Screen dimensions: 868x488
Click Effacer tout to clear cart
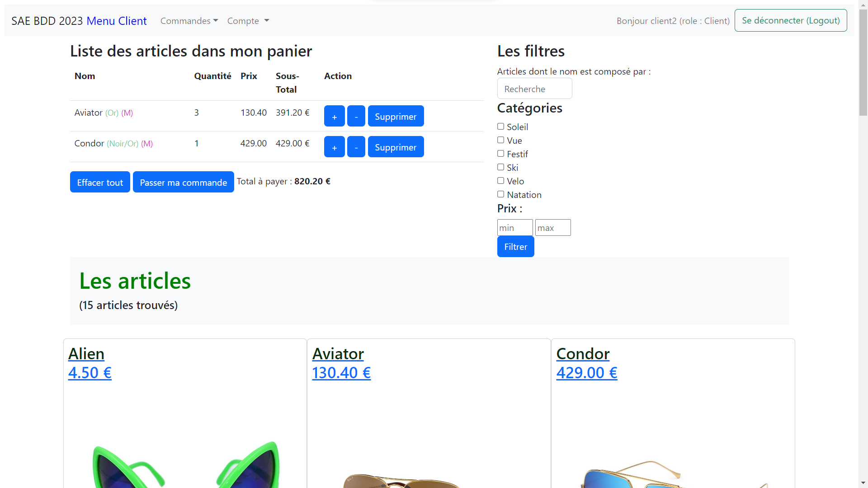(99, 182)
